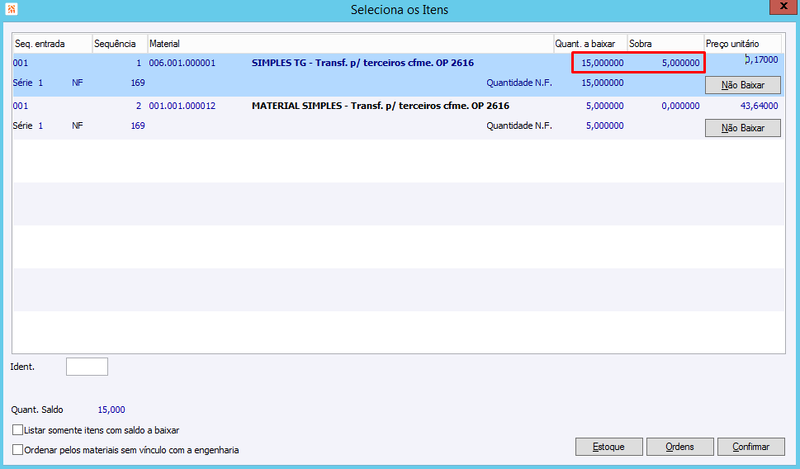The width and height of the screenshot is (800, 469).
Task: Click the Sequência column header
Action: [x=120, y=44]
